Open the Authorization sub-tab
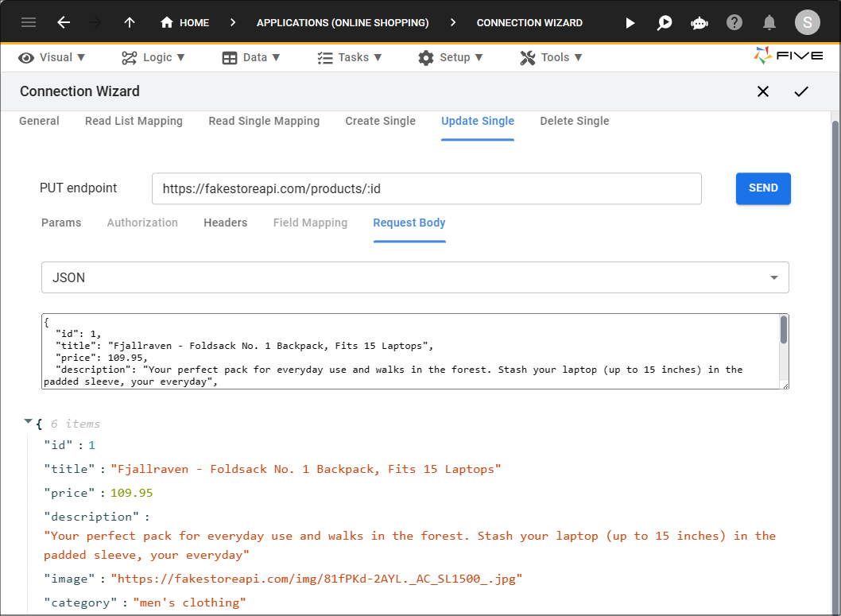The height and width of the screenshot is (616, 841). 142,223
